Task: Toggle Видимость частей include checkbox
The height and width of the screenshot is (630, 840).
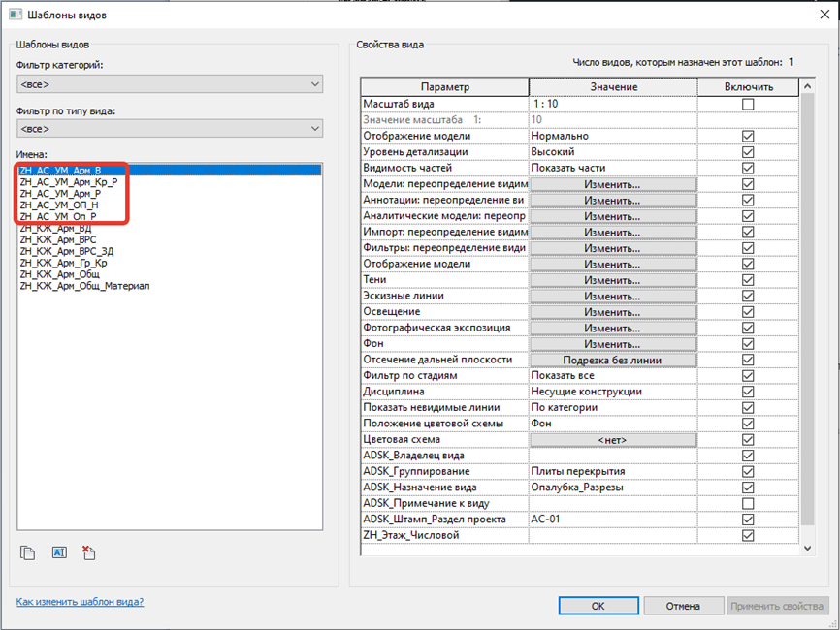Action: click(x=748, y=168)
